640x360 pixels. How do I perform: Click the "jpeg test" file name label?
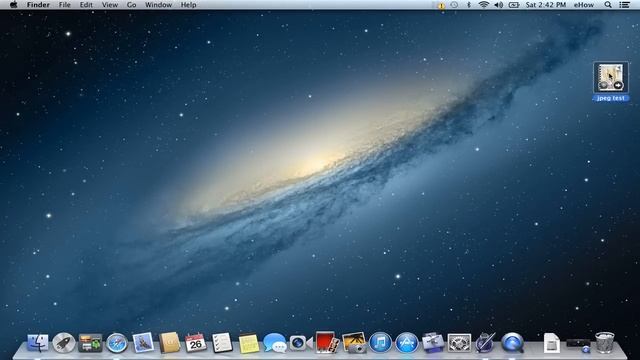tap(611, 98)
